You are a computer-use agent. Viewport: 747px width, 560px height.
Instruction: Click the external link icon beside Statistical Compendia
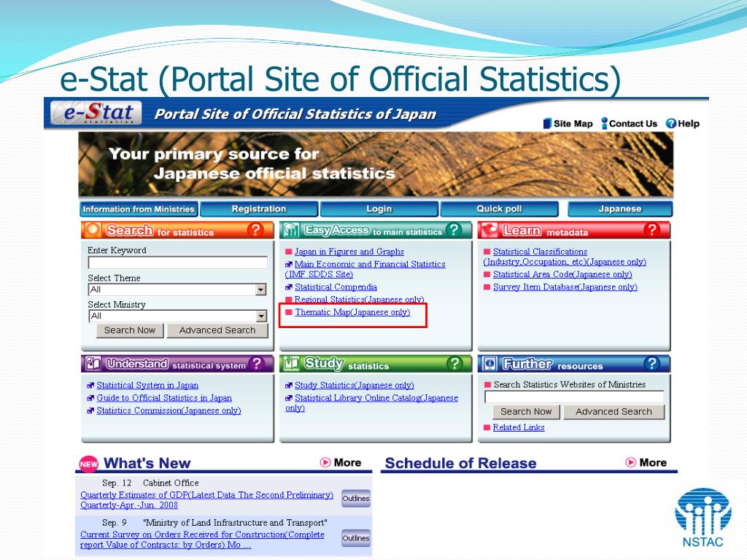[x=289, y=287]
